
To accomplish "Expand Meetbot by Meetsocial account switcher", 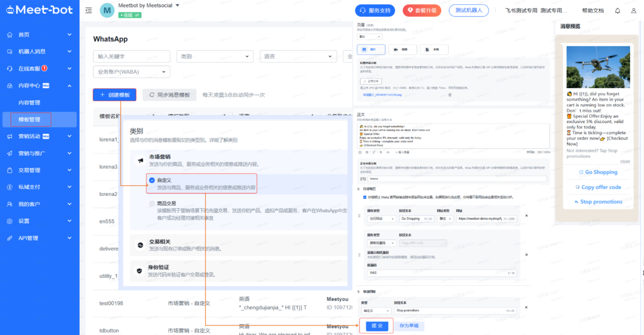I will pyautogui.click(x=178, y=6).
